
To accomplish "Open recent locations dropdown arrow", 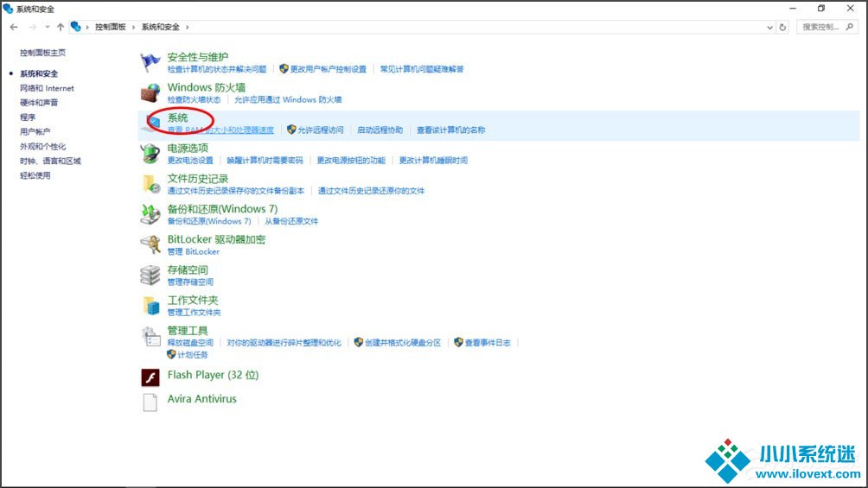I will click(47, 27).
